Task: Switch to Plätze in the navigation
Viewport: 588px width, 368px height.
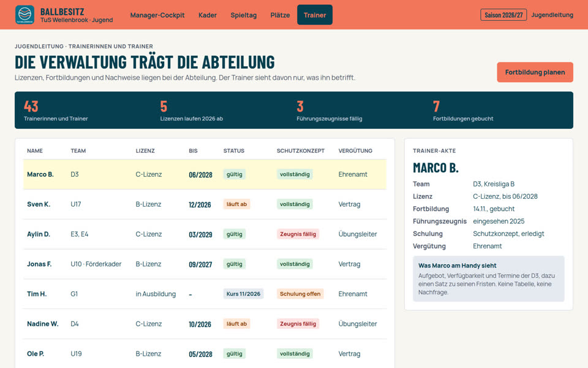Action: click(280, 15)
